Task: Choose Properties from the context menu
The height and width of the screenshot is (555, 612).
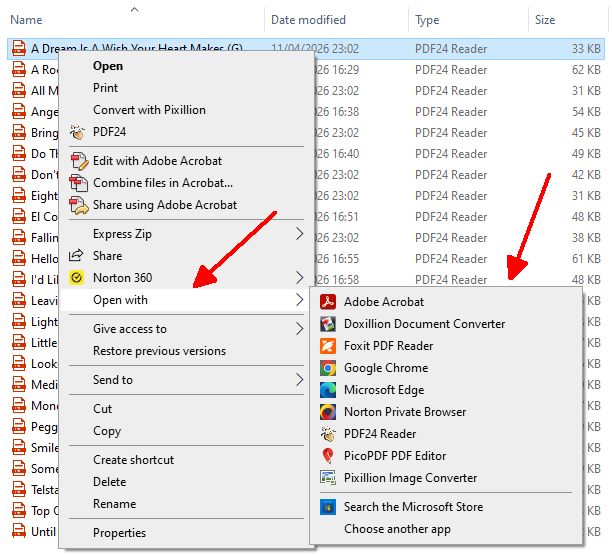Action: pos(119,533)
